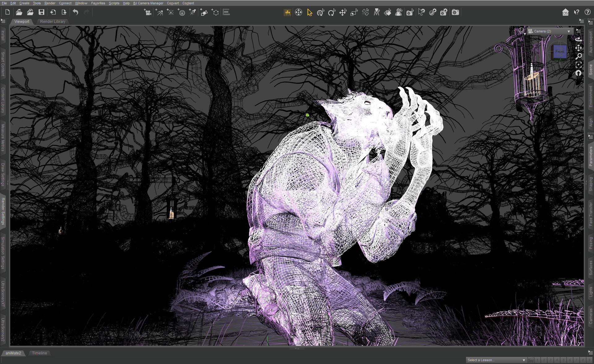Create a new linear point light

pyautogui.click(x=181, y=12)
